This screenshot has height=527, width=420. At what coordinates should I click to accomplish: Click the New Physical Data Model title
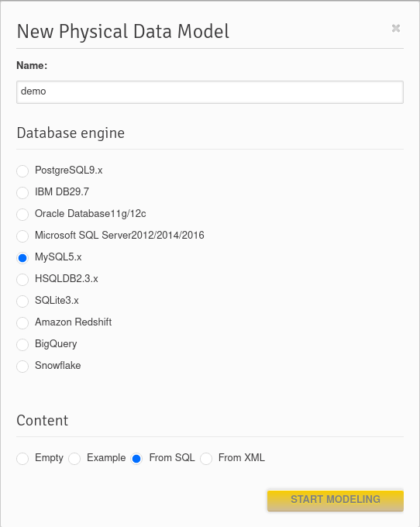(x=123, y=31)
